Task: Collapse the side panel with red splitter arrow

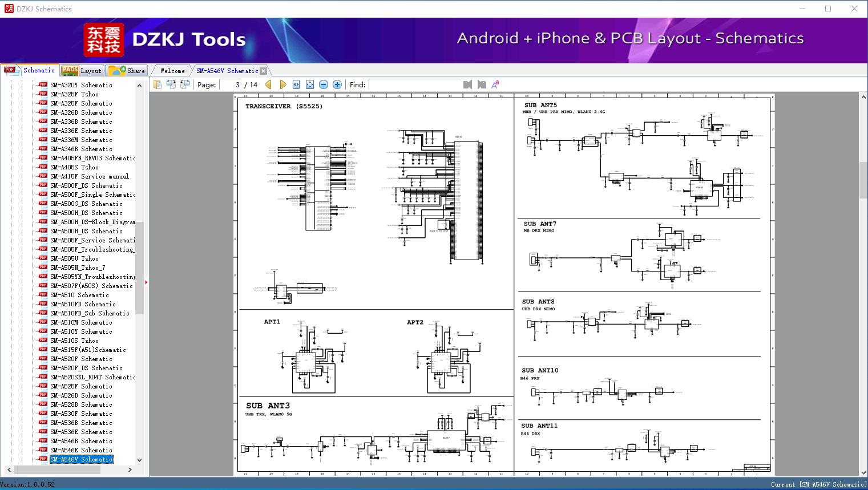Action: pos(146,282)
